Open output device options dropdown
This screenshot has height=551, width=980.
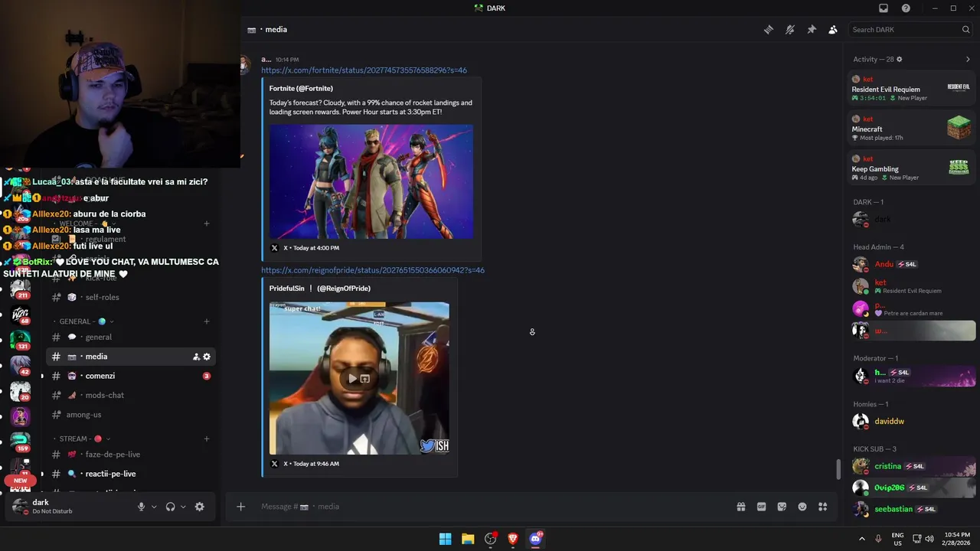(183, 507)
